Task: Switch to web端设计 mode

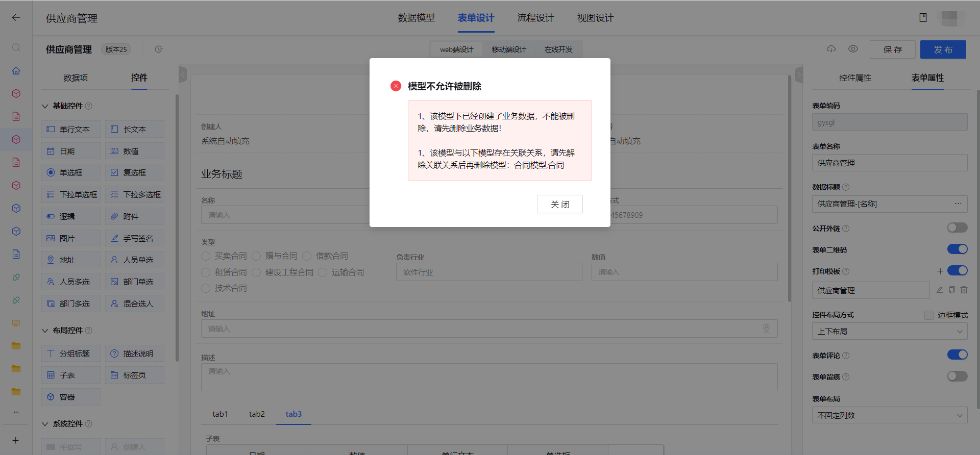Action: (456, 49)
